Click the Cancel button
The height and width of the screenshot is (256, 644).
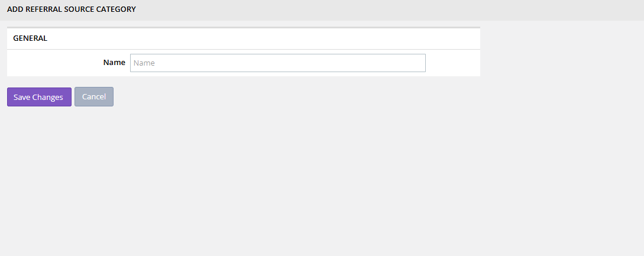tap(93, 96)
